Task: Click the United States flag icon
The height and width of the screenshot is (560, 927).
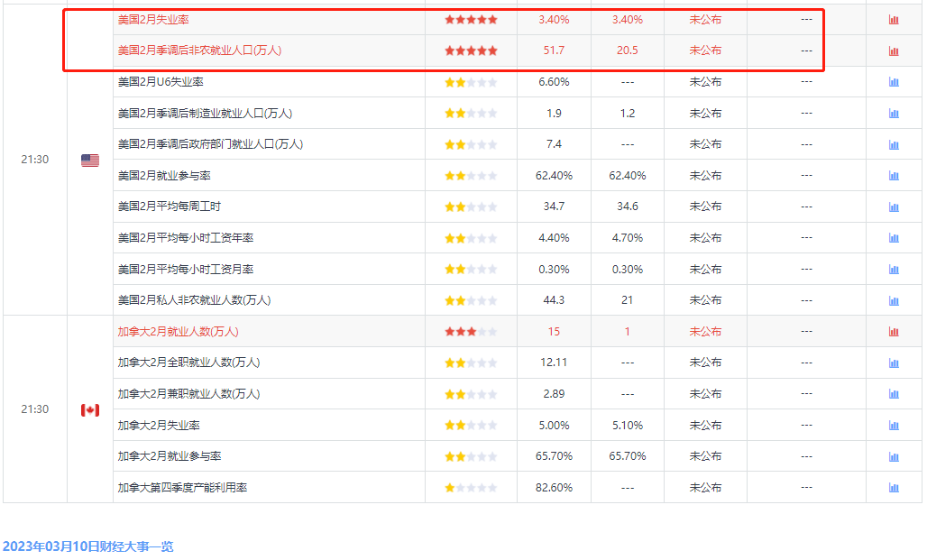Action: pyautogui.click(x=90, y=161)
